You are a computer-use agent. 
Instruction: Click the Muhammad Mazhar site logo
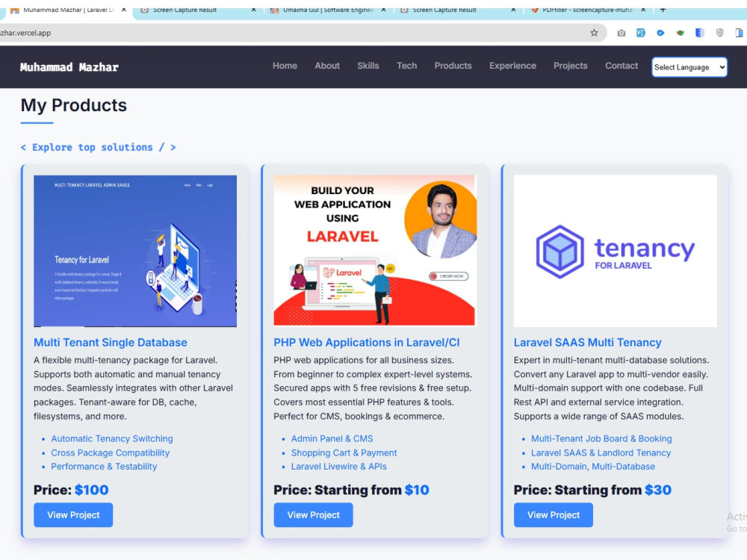click(69, 67)
